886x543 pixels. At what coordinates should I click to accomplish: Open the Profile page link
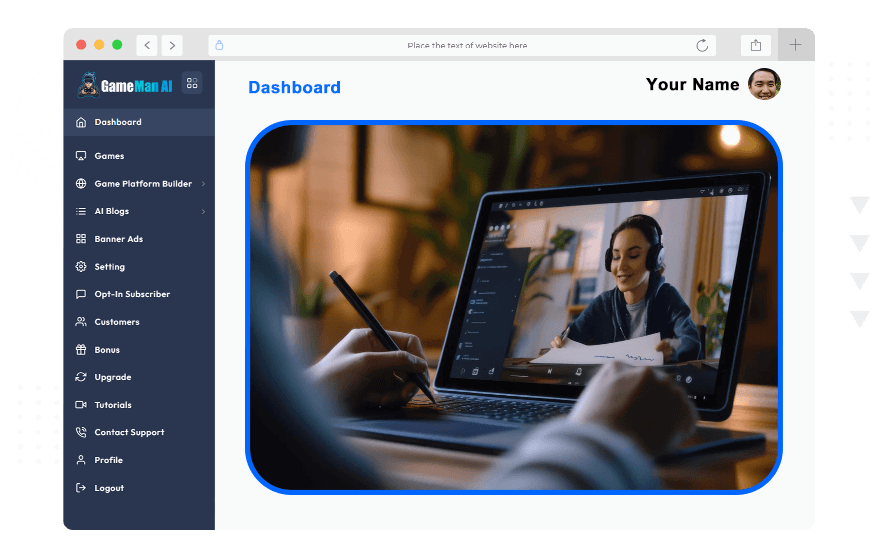pos(108,460)
